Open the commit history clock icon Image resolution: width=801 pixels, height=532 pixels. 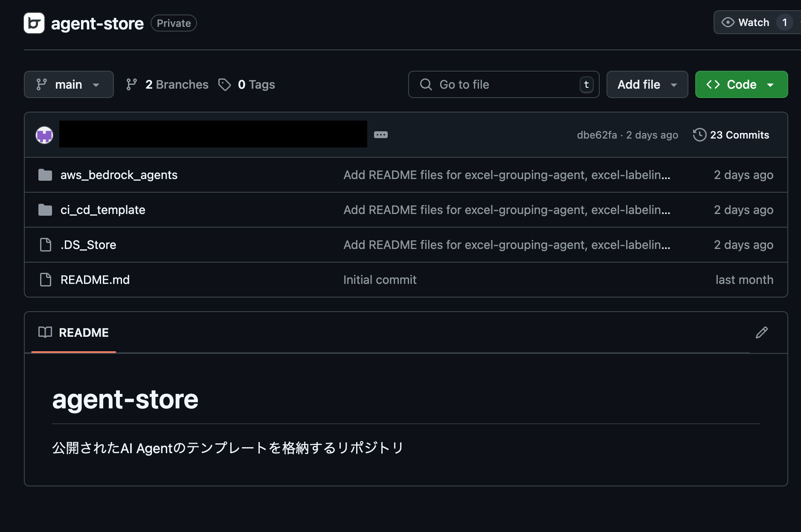[x=699, y=135]
